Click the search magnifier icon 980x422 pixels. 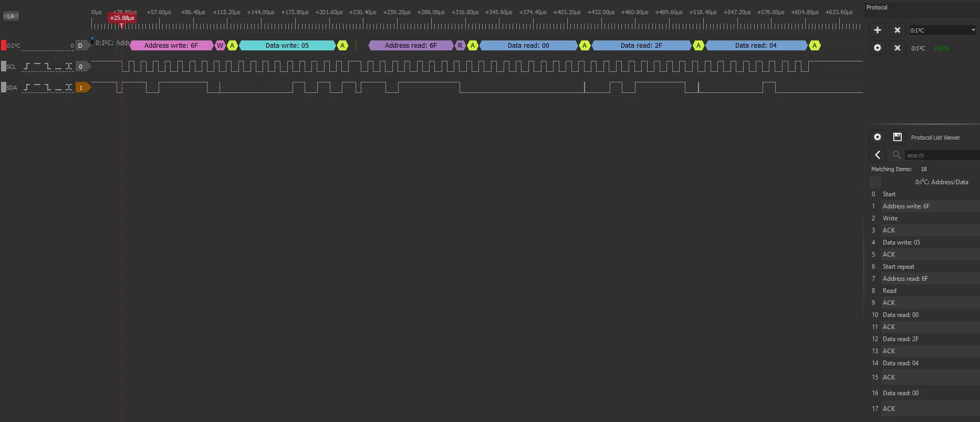click(896, 155)
